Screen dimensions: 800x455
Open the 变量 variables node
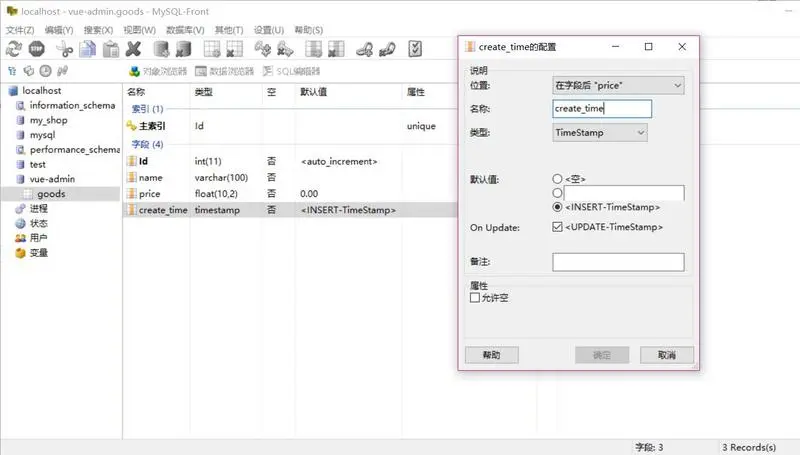coord(38,252)
